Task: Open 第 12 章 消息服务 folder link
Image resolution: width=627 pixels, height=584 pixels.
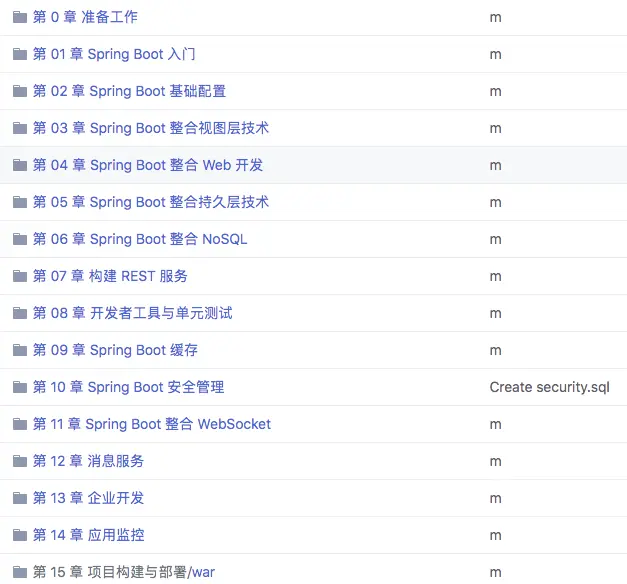Action: (88, 461)
